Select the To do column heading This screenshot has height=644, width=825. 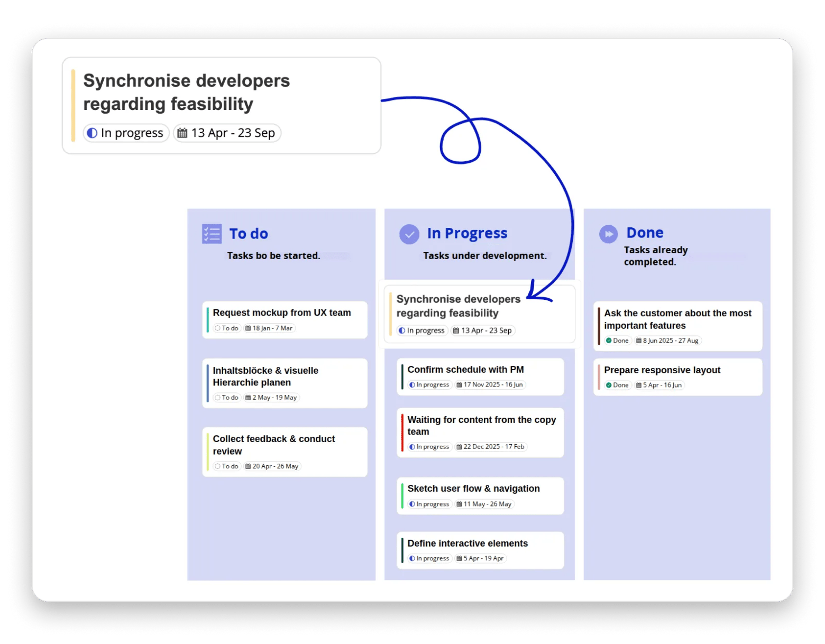click(x=249, y=234)
